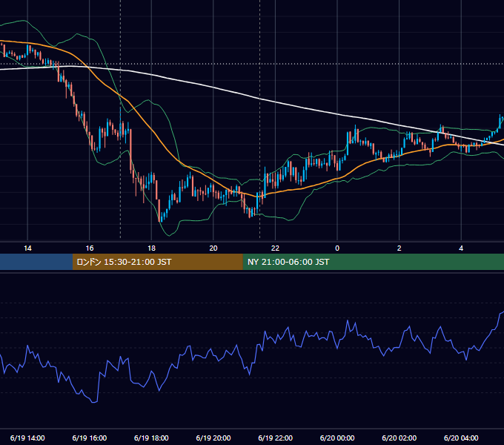
Task: Click the 6/19 18:00 time label
Action: [x=151, y=438]
